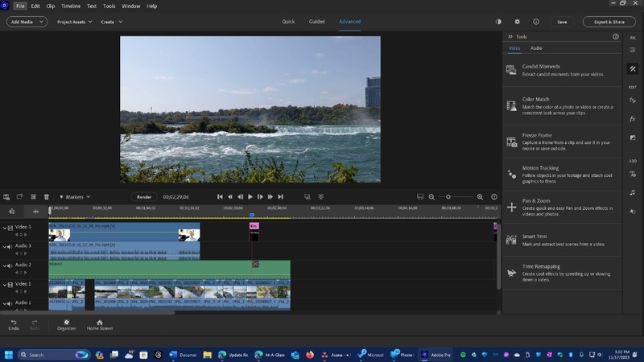This screenshot has width=644, height=362.
Task: Collapse the Video 3 track
Action: [x=5, y=228]
